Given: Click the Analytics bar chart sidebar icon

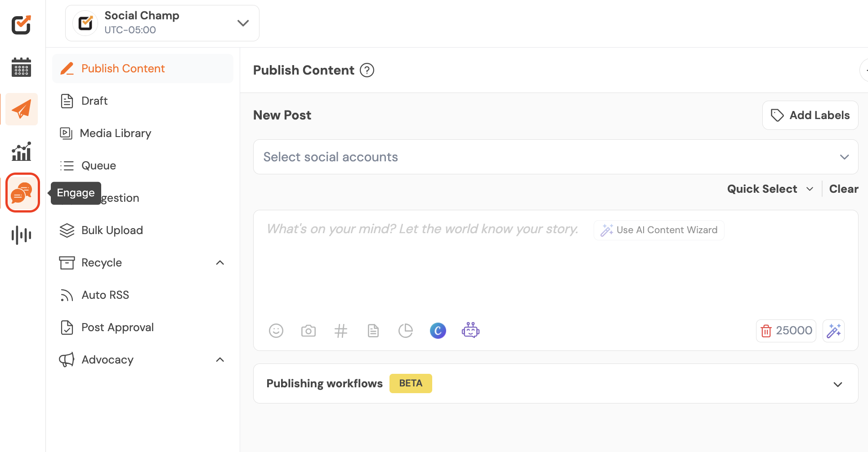Looking at the screenshot, I should [21, 151].
